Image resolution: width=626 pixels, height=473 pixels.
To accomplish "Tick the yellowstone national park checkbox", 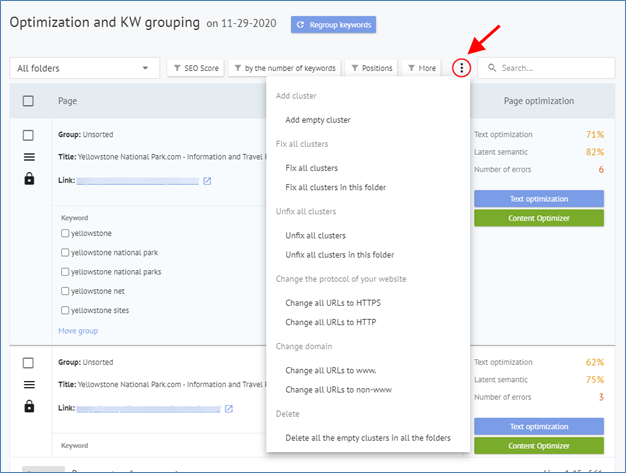I will (x=65, y=252).
